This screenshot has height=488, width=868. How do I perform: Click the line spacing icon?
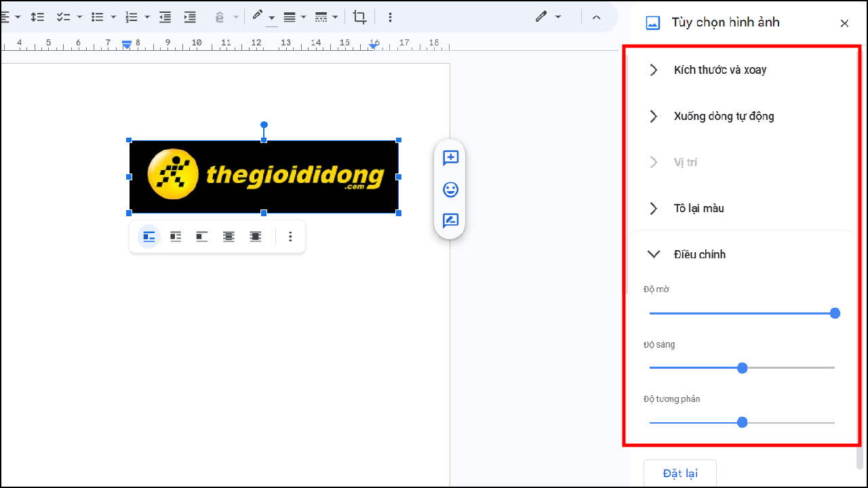click(x=37, y=17)
